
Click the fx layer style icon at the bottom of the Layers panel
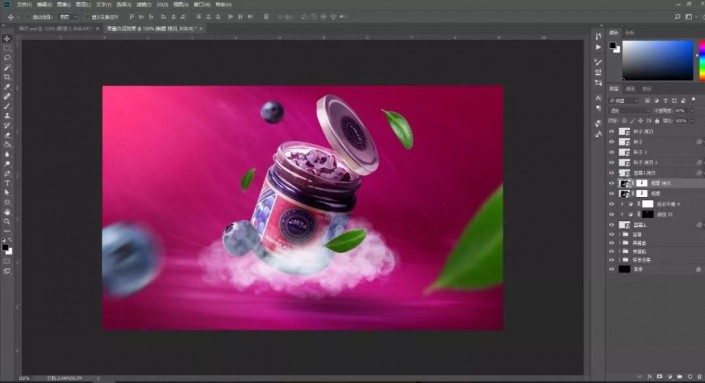point(650,376)
